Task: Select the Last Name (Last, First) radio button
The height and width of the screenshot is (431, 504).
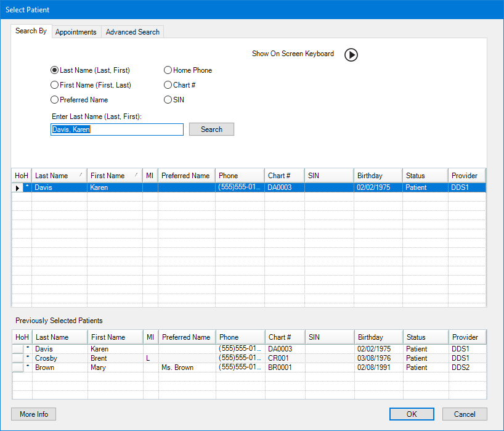Action: pyautogui.click(x=55, y=70)
